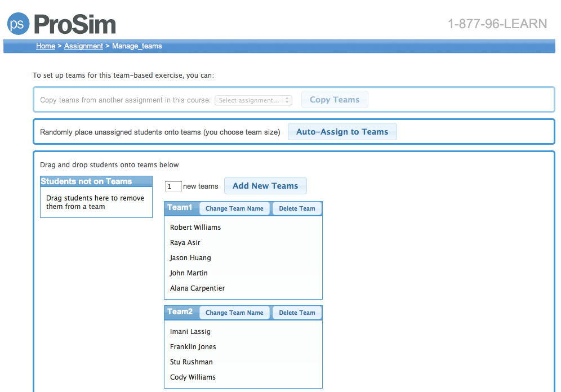Select student Raya Asir
The height and width of the screenshot is (392, 561).
coord(185,243)
